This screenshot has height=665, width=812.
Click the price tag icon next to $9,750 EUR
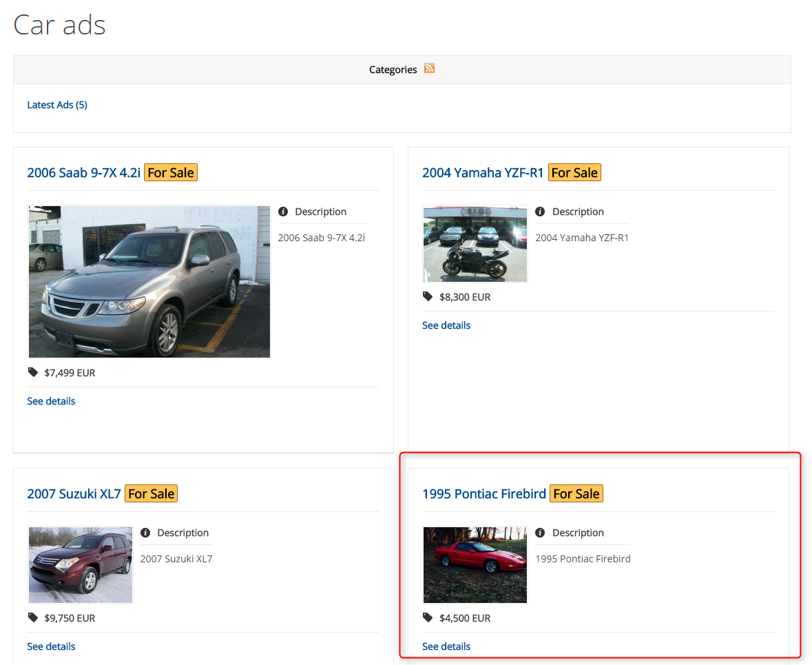tap(33, 617)
